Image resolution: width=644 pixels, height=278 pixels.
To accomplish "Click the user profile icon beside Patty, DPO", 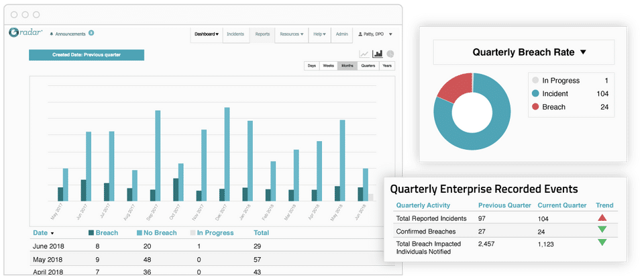I will [360, 34].
